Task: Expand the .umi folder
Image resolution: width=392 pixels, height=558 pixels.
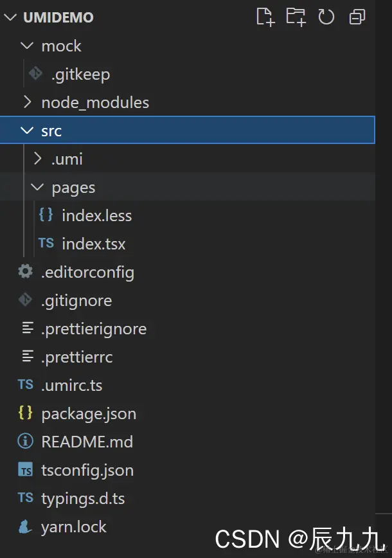Action: (38, 159)
